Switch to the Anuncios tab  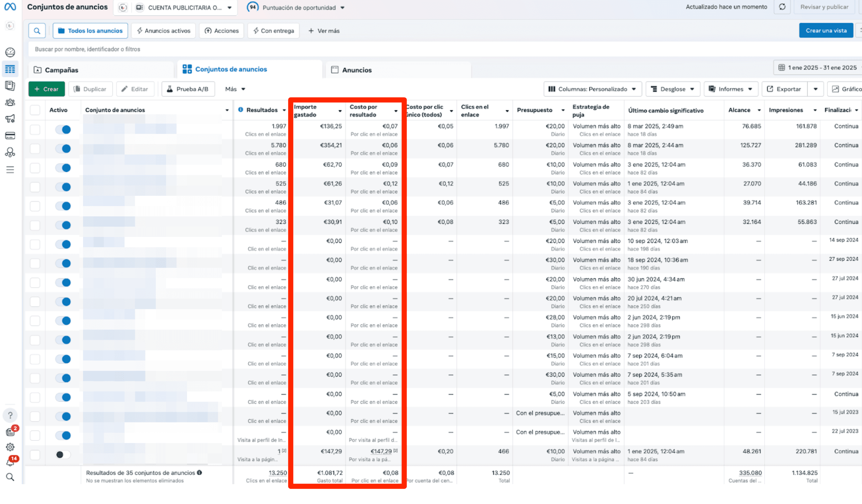click(x=356, y=70)
